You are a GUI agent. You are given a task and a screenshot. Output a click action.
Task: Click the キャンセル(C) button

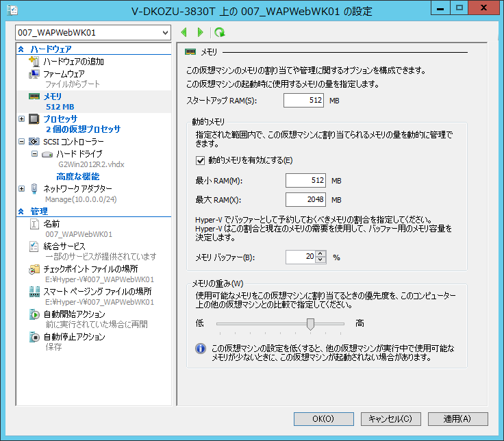coord(390,419)
